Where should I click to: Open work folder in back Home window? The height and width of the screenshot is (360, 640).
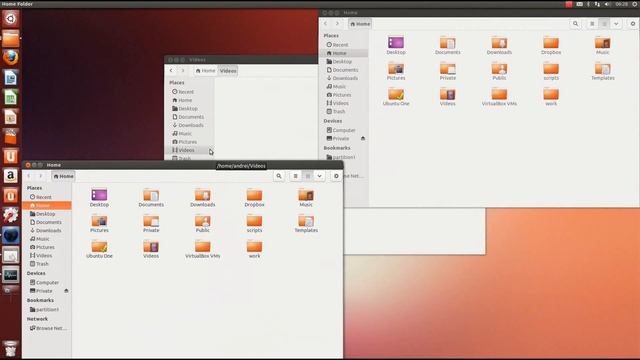[551, 97]
